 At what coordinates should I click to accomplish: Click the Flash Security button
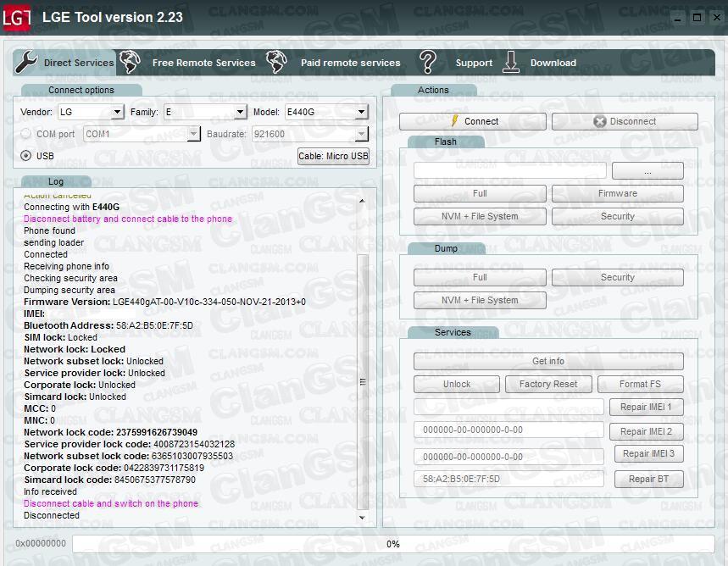[618, 216]
